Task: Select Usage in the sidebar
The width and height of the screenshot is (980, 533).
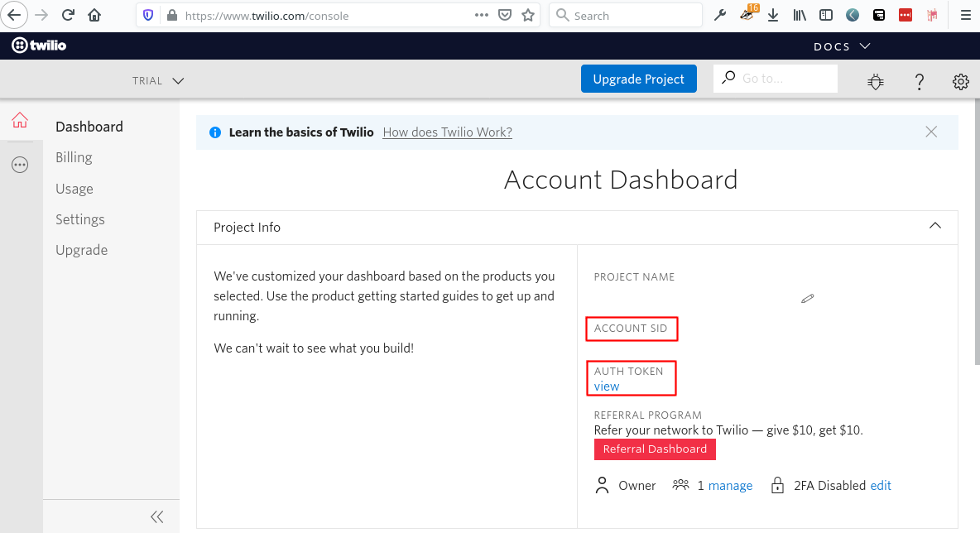Action: tap(74, 189)
